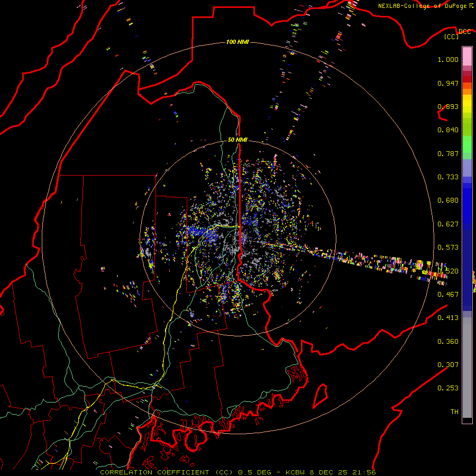Screen dimensions: 476x476
Task: Pick the light pink band atop the color scale
Action: (467, 56)
